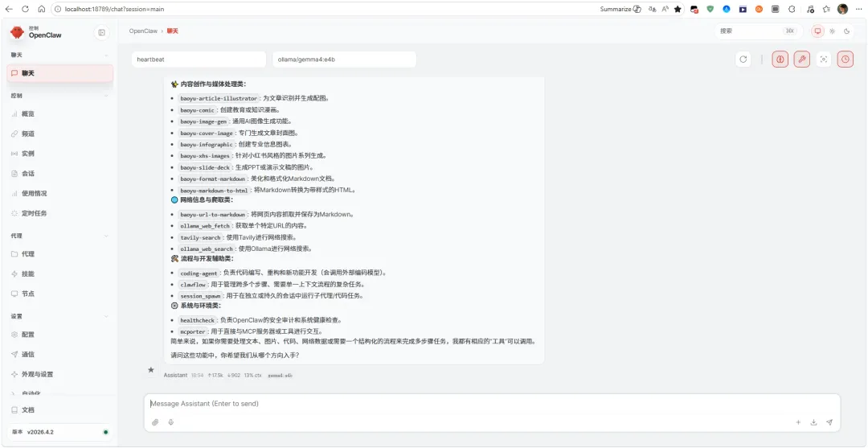Screen dimensions: 868x448
Task: Go back with the browser back arrow
Action: (x=9, y=9)
